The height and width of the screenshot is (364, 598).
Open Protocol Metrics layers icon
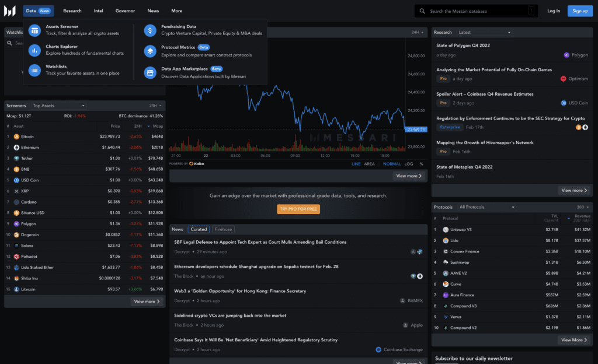click(150, 51)
